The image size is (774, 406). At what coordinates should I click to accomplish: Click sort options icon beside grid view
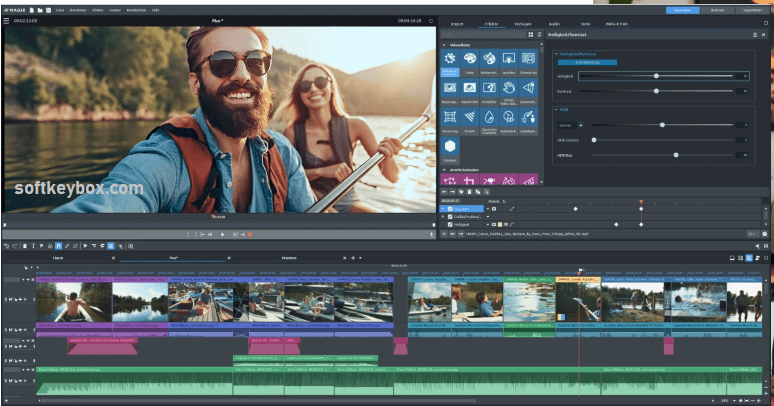539,35
